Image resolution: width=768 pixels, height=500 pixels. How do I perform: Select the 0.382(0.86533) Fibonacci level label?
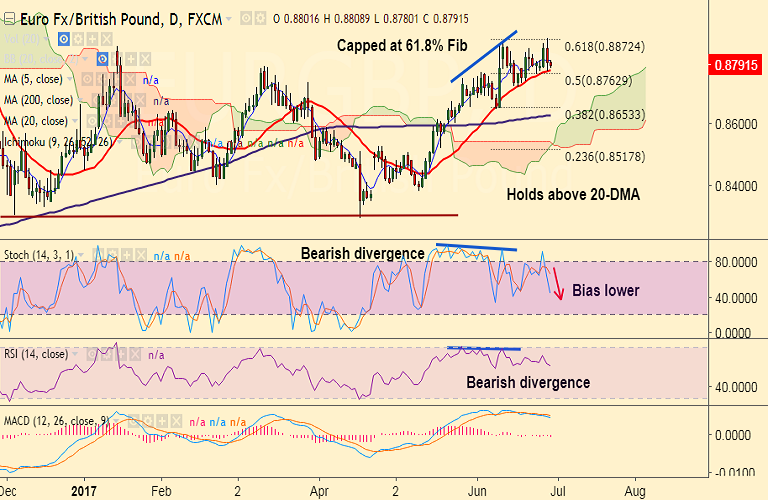(605, 115)
